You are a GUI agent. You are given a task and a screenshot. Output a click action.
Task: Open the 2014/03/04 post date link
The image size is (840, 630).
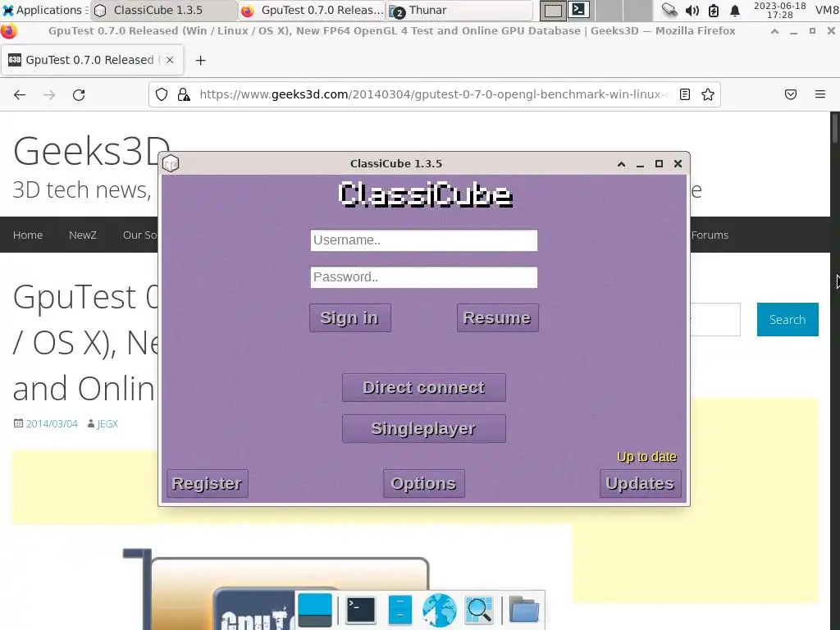52,424
